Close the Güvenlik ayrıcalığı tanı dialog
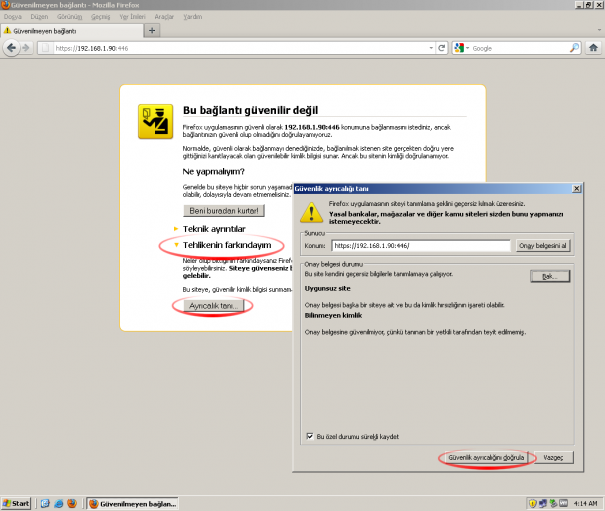 pos(576,188)
